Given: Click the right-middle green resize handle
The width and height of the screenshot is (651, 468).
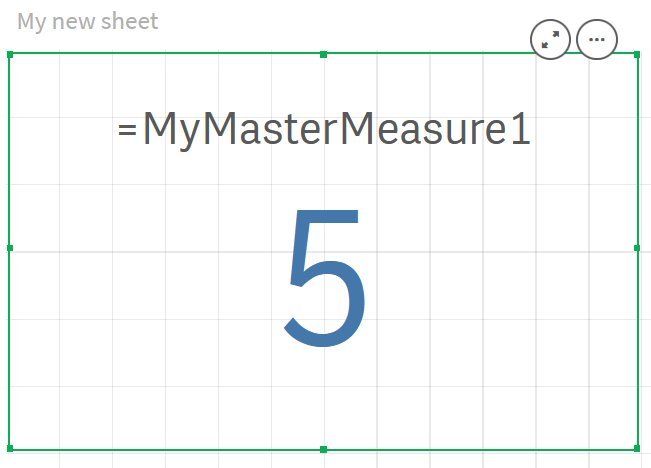Looking at the screenshot, I should pyautogui.click(x=637, y=248).
